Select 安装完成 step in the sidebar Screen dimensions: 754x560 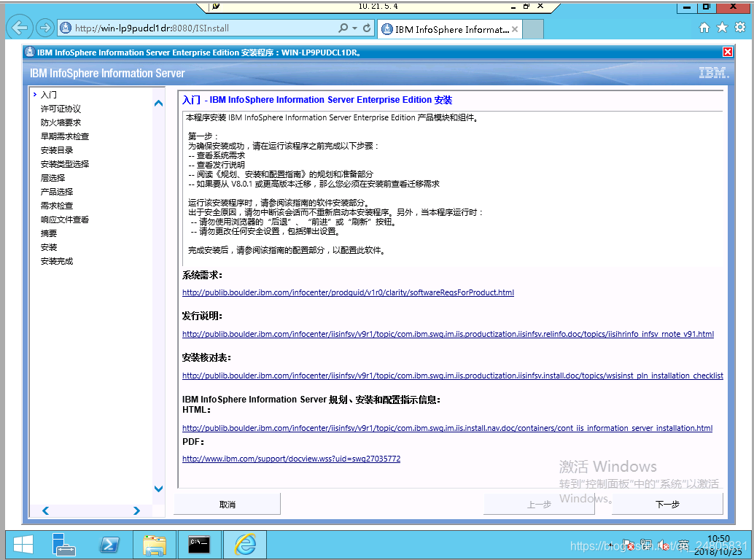click(x=57, y=261)
